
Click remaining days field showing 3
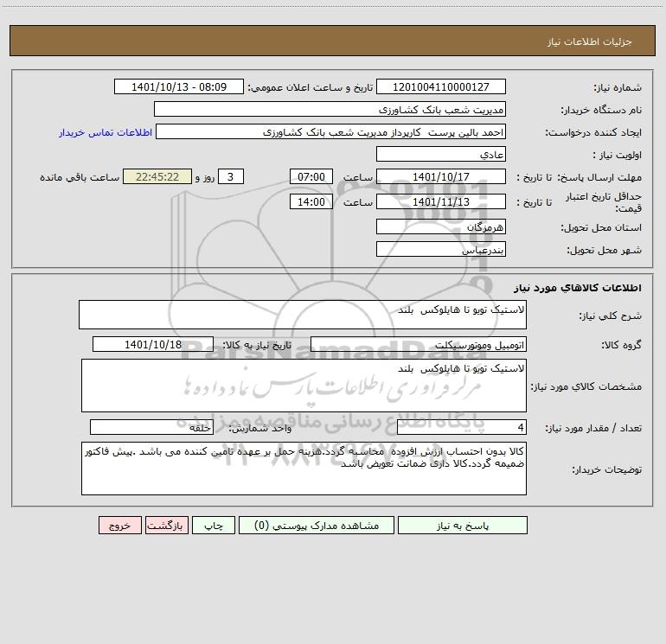click(231, 176)
